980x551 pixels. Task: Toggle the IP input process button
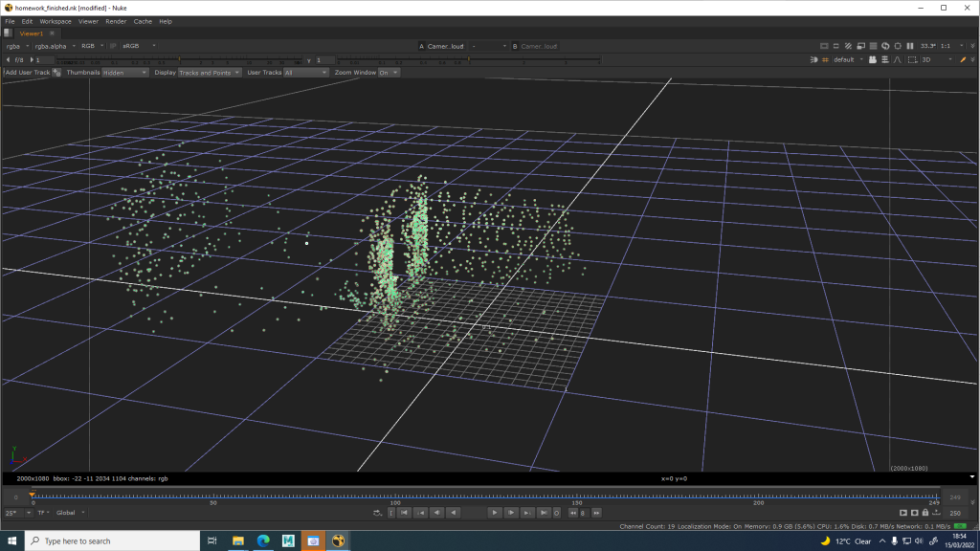pos(113,46)
